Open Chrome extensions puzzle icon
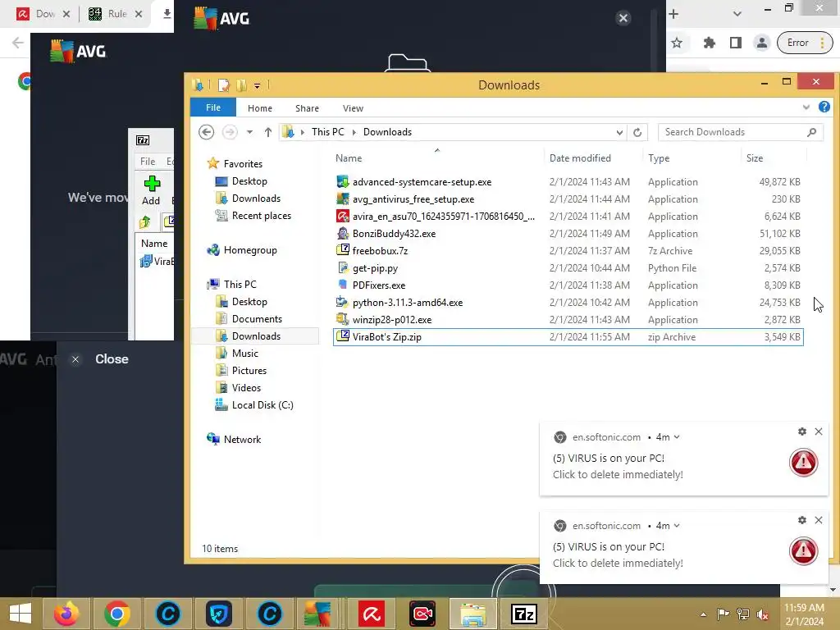840x630 pixels. click(x=710, y=43)
